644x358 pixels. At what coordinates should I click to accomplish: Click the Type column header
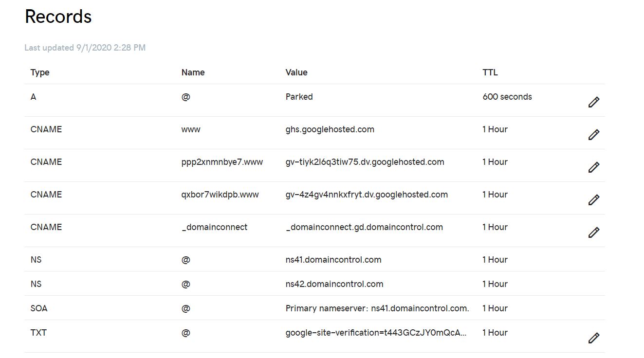tap(40, 72)
